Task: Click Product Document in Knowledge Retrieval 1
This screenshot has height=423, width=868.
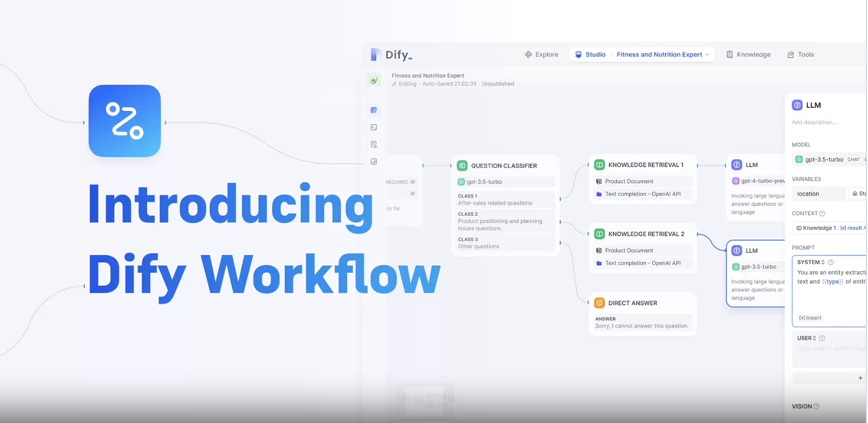Action: tap(643, 181)
